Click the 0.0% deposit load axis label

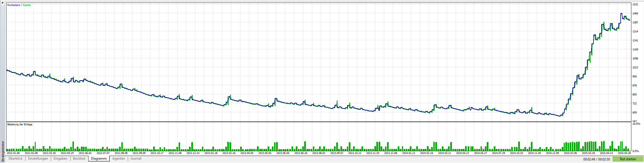(635, 151)
